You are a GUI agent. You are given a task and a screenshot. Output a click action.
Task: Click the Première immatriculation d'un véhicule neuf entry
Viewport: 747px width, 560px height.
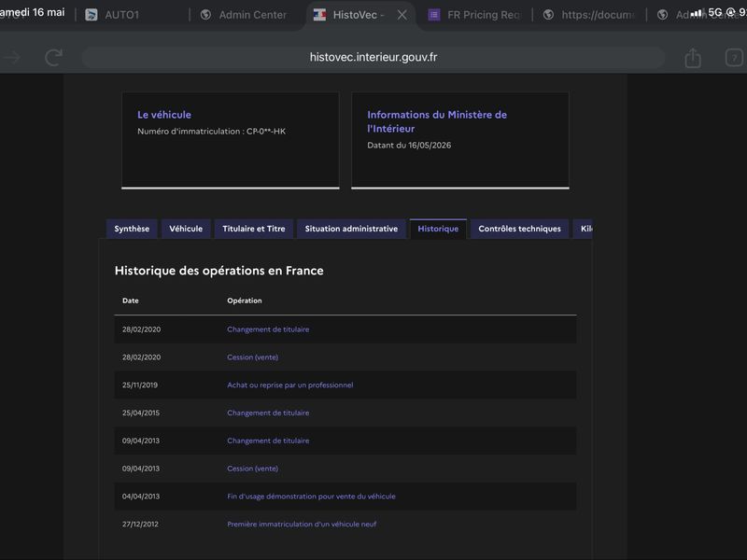[302, 524]
